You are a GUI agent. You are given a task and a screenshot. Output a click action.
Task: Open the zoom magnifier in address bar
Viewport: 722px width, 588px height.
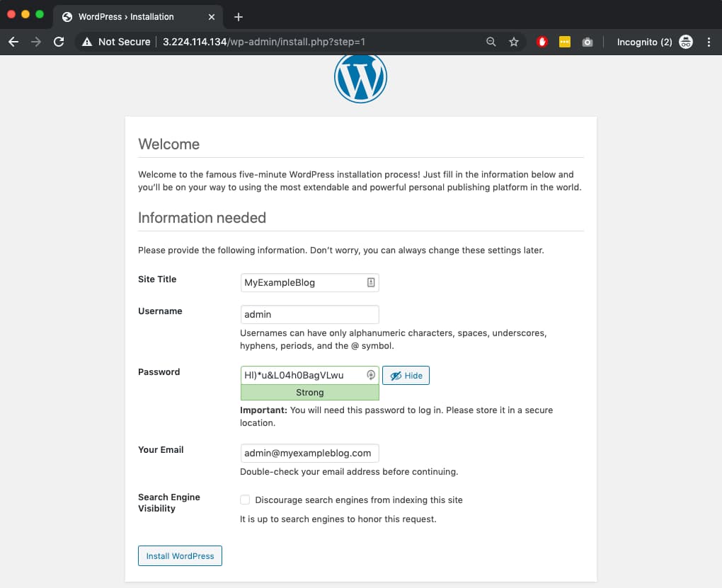pyautogui.click(x=491, y=42)
